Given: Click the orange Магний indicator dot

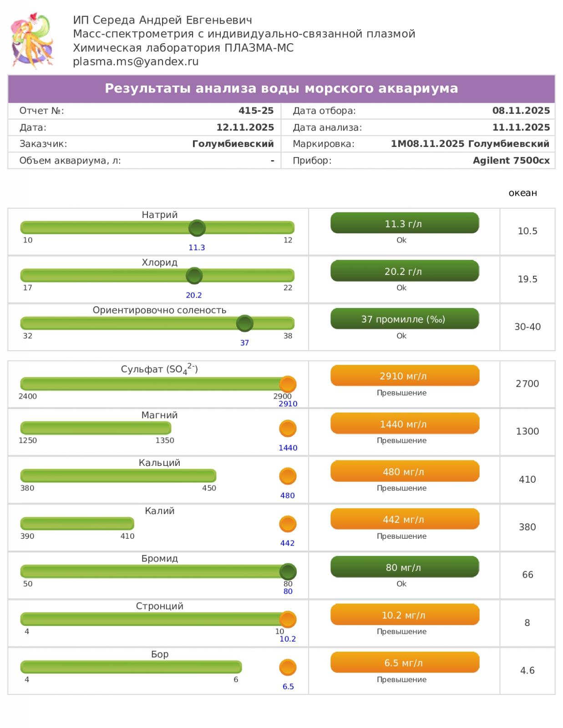Looking at the screenshot, I should [x=288, y=429].
